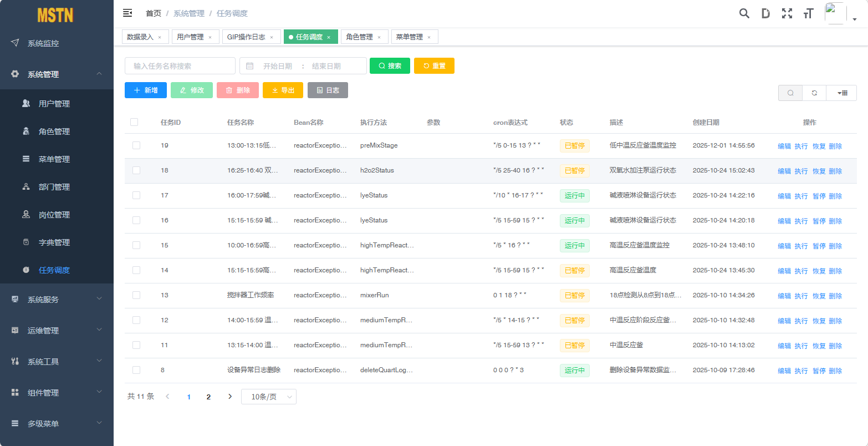Open the header search magnifier icon
This screenshot has height=446, width=868.
pyautogui.click(x=744, y=14)
